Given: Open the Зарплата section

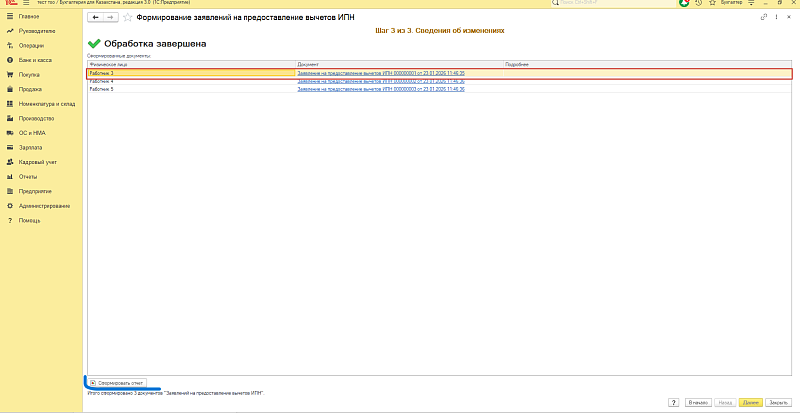Looking at the screenshot, I should [30, 147].
